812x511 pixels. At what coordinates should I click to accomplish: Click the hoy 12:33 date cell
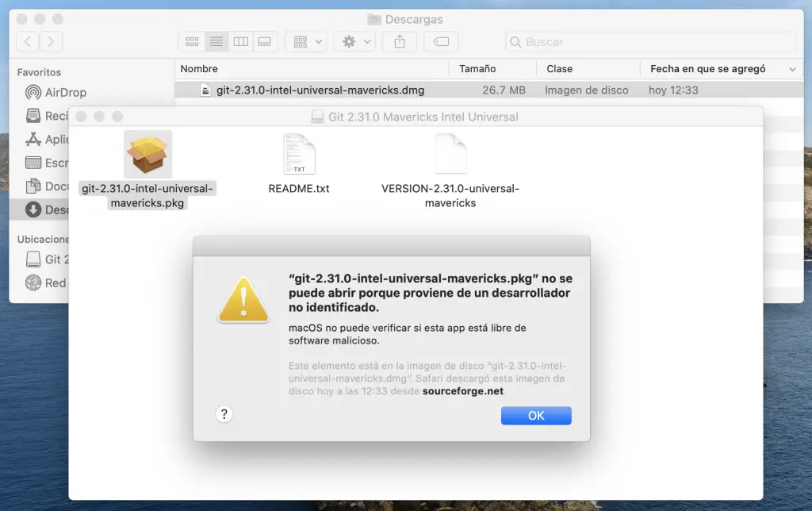673,90
